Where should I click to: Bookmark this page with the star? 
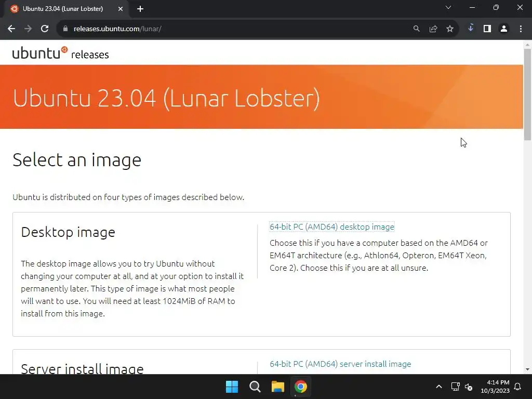(x=450, y=29)
